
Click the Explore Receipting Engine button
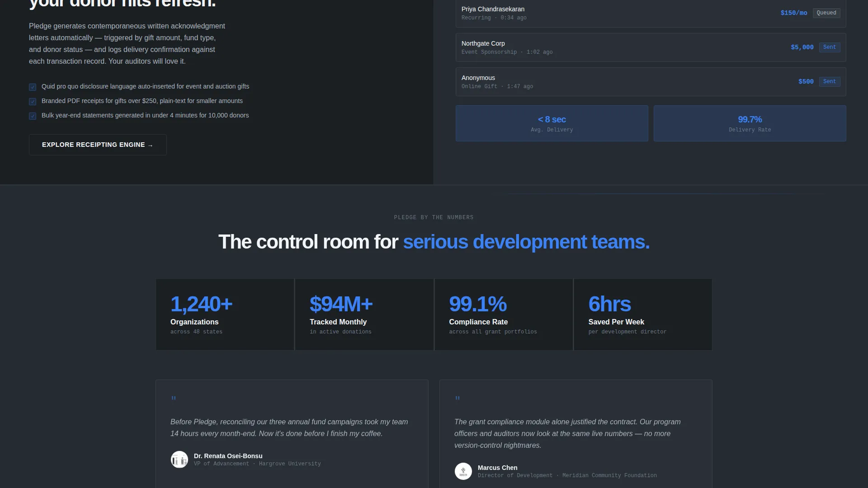pyautogui.click(x=98, y=145)
